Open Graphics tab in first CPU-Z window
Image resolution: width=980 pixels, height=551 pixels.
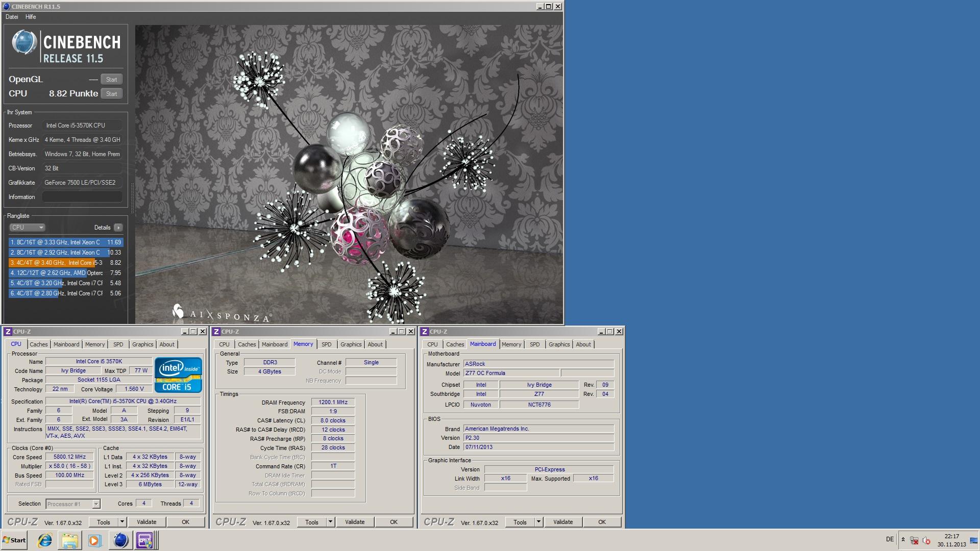[142, 344]
